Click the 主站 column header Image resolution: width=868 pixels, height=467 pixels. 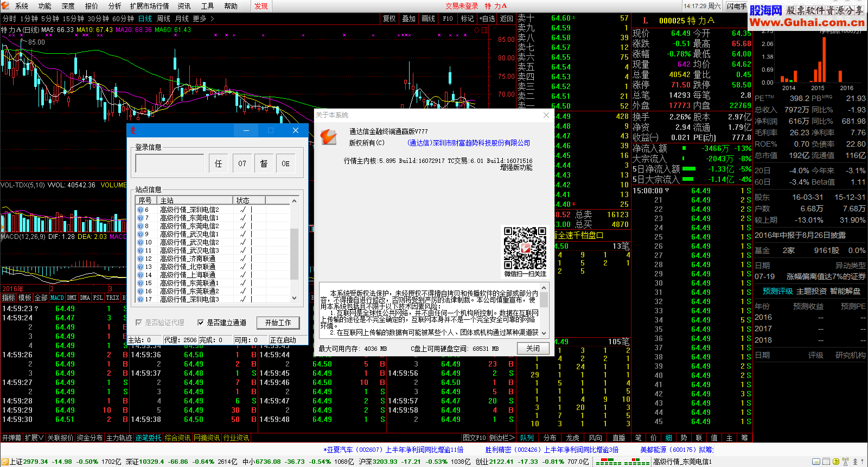pos(195,200)
